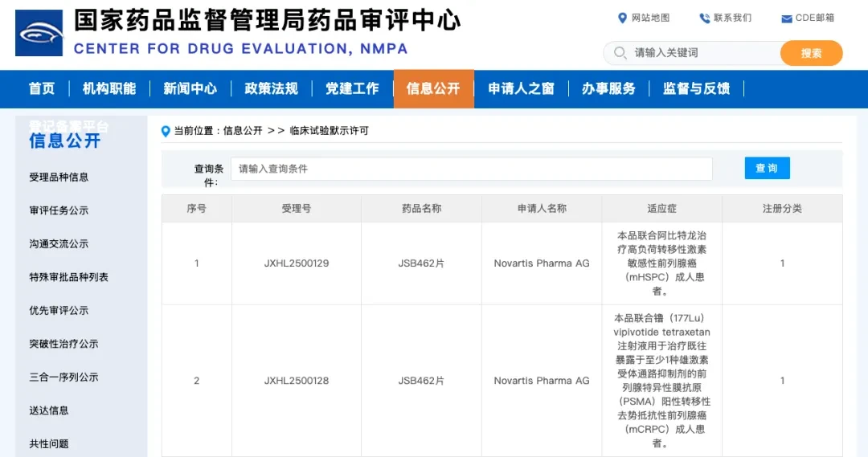
Task: Click the CDE logo icon
Action: pyautogui.click(x=39, y=33)
